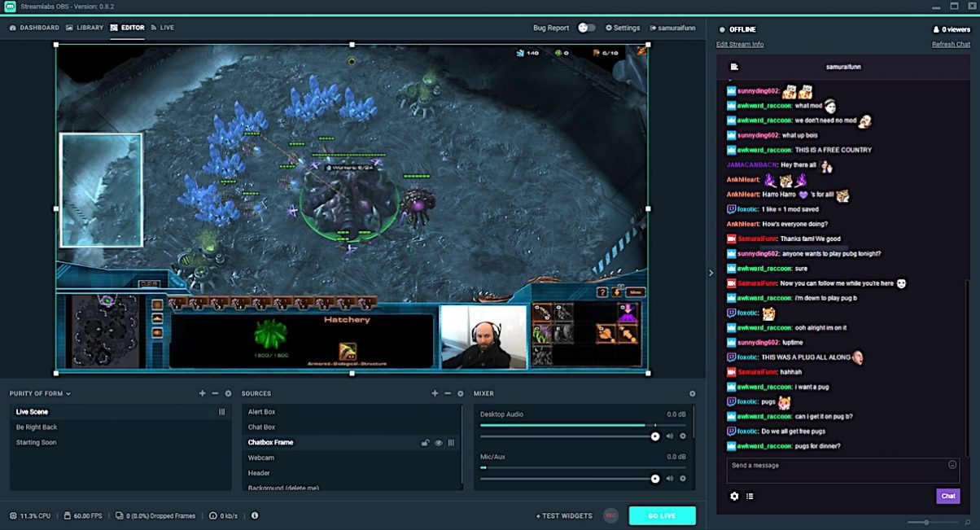Switch to the DASHBOARD tab
The image size is (980, 530).
(36, 27)
